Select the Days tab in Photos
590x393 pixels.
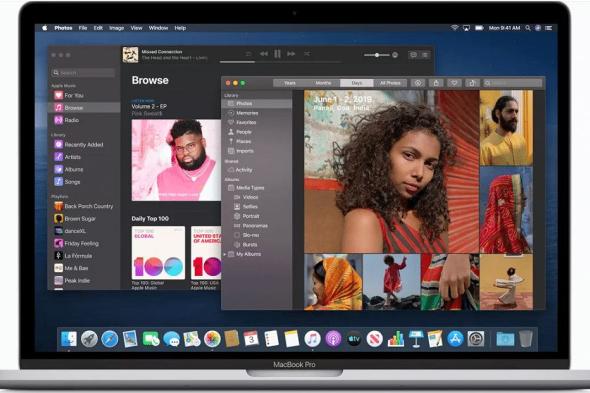coord(357,83)
